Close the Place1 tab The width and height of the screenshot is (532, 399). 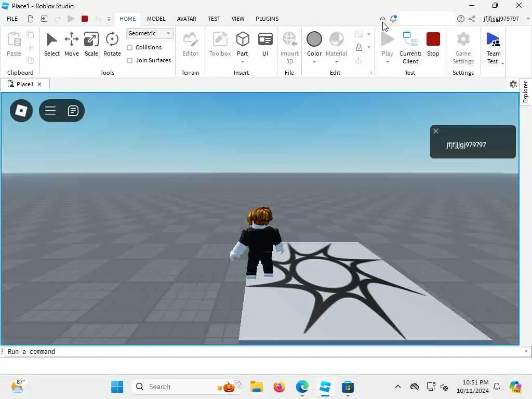tap(39, 84)
